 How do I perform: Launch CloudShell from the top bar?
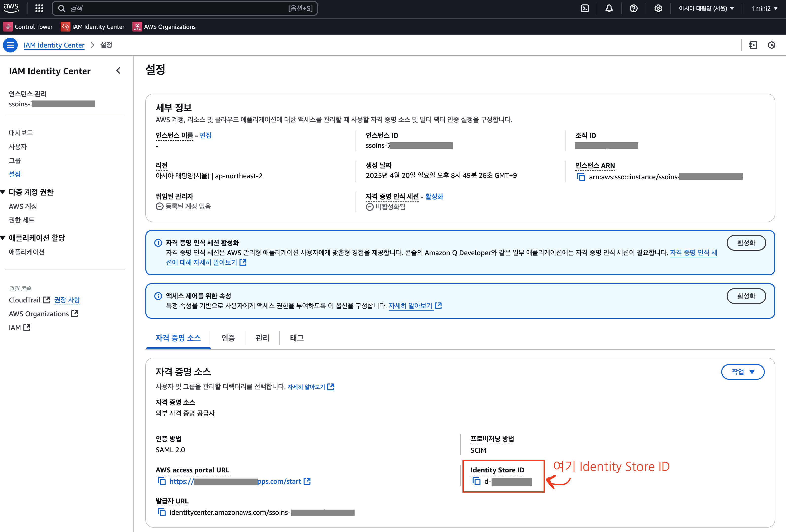[x=585, y=8]
